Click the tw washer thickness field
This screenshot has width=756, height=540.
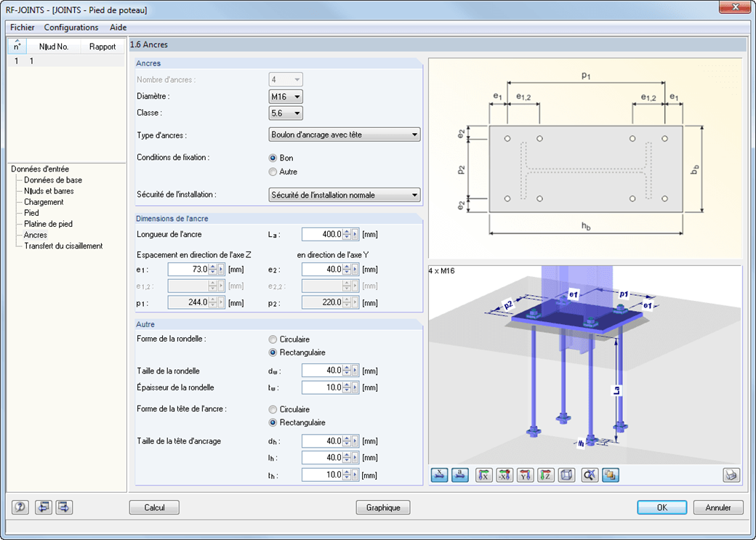tap(322, 387)
